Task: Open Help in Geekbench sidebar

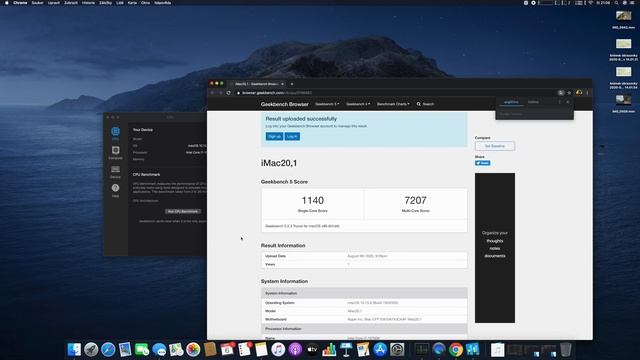Action: click(116, 190)
